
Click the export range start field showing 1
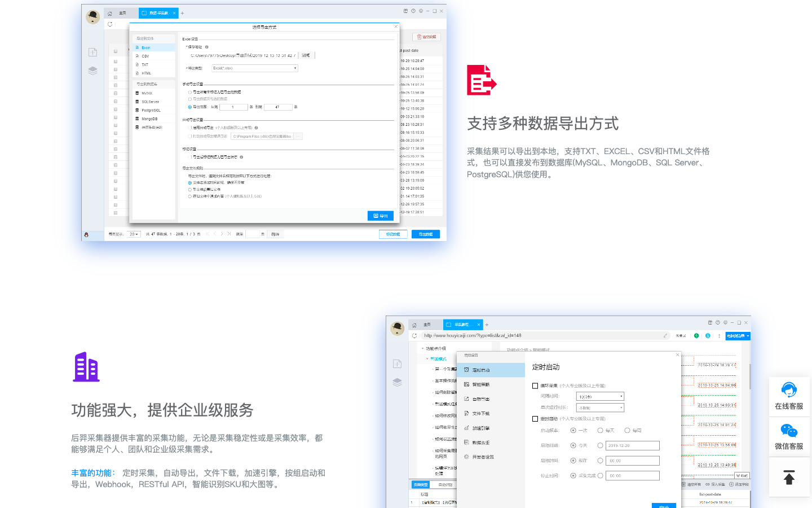pos(233,107)
